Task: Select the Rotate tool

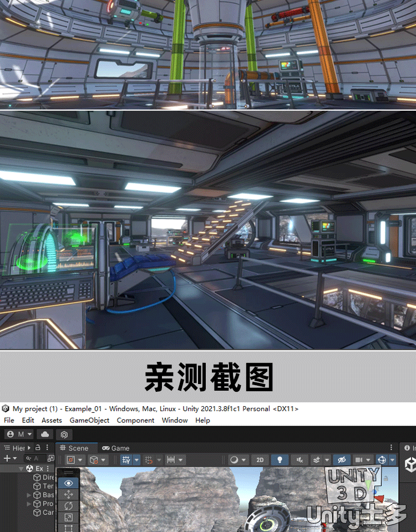Action: pos(68,506)
